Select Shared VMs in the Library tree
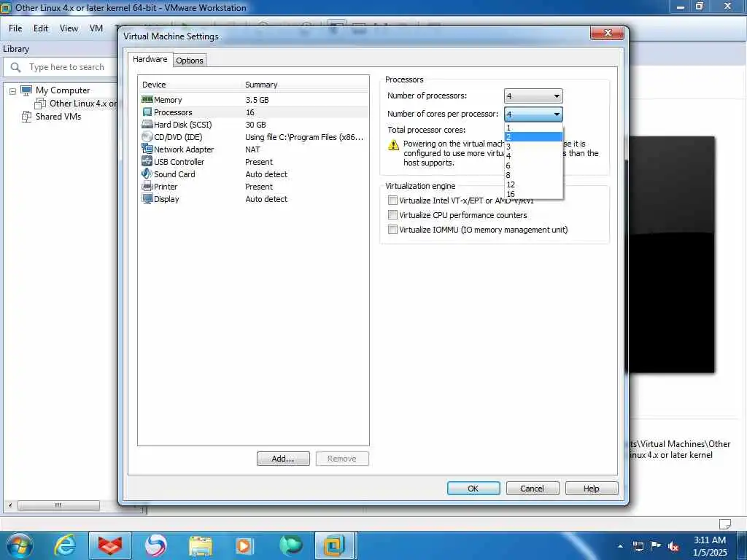The height and width of the screenshot is (560, 747). 58,116
